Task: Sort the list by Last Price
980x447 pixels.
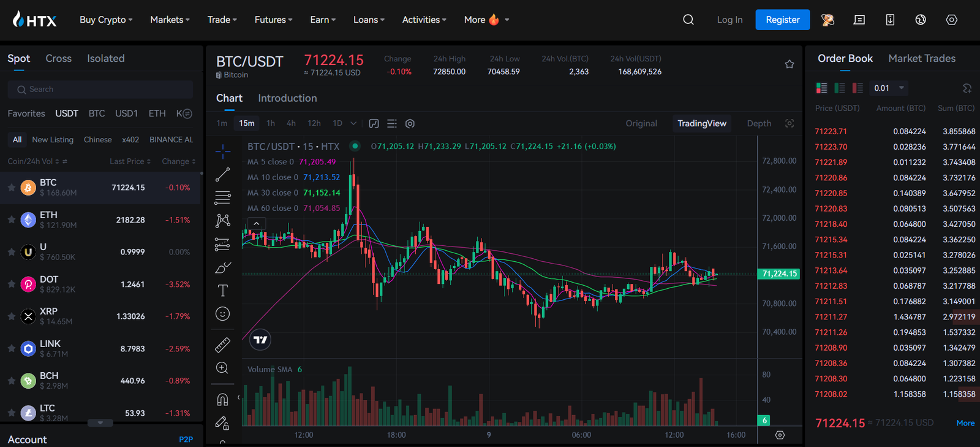Action: (130, 161)
